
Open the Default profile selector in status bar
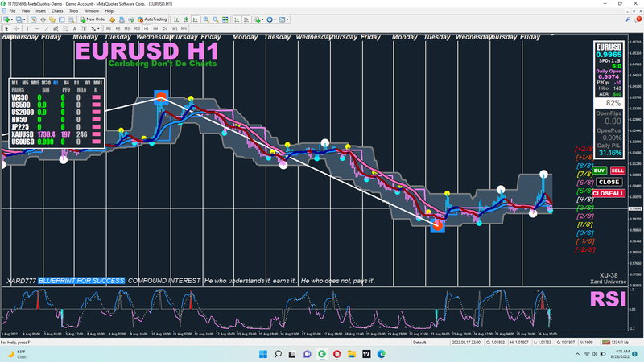point(419,343)
